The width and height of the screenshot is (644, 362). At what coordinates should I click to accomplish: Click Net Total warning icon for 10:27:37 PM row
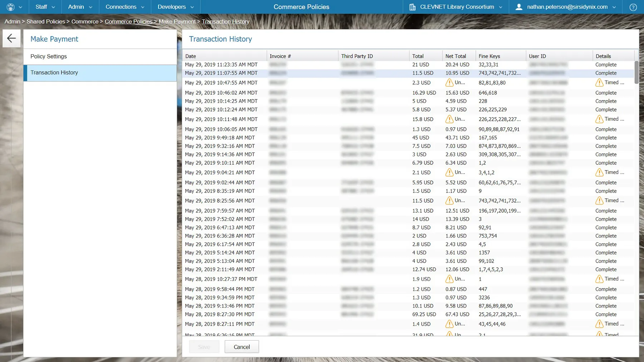tap(449, 279)
